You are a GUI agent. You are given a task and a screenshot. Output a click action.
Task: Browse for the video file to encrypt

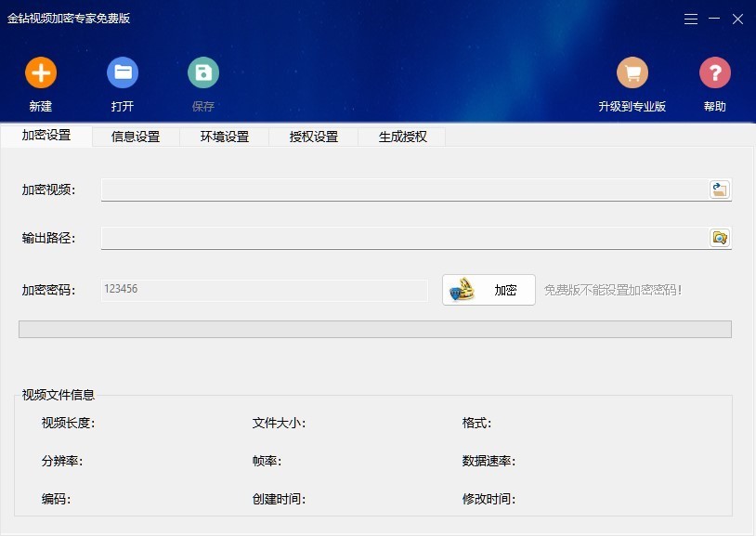click(719, 190)
